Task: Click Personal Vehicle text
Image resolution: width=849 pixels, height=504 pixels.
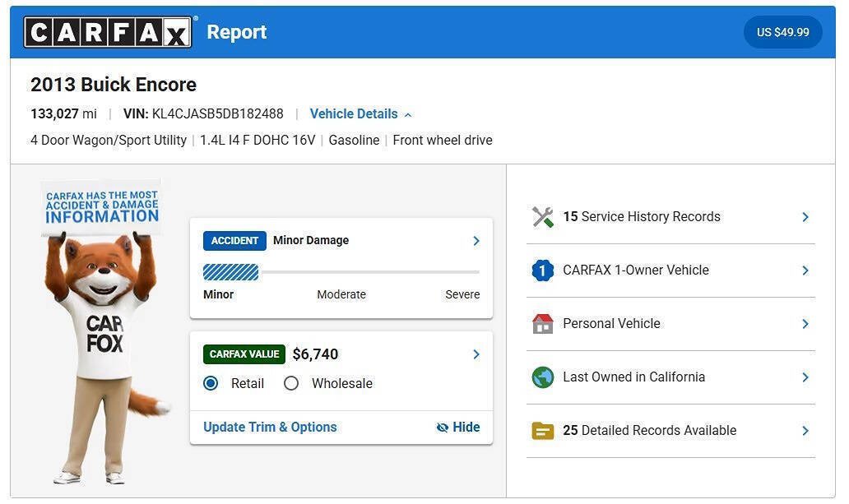Action: [611, 324]
